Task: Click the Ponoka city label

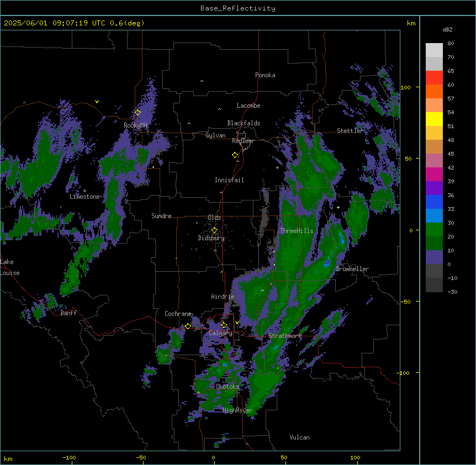Action: (x=265, y=75)
